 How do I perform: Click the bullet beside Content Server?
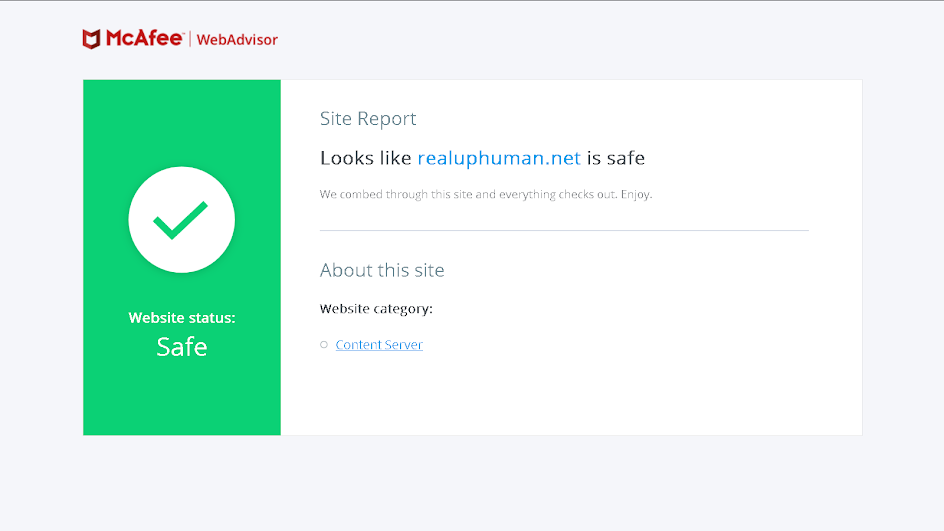point(324,344)
